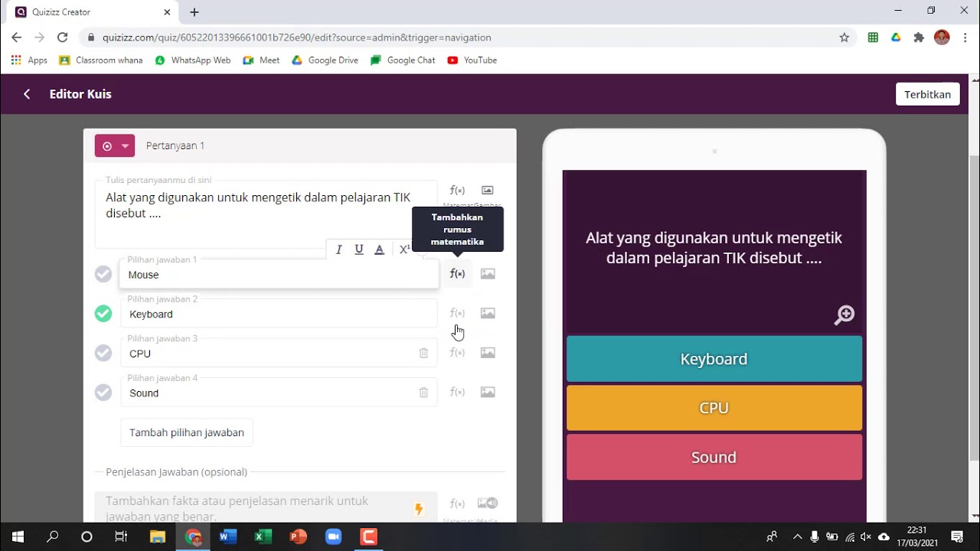Add image to the Keyboard answer option

pos(488,313)
